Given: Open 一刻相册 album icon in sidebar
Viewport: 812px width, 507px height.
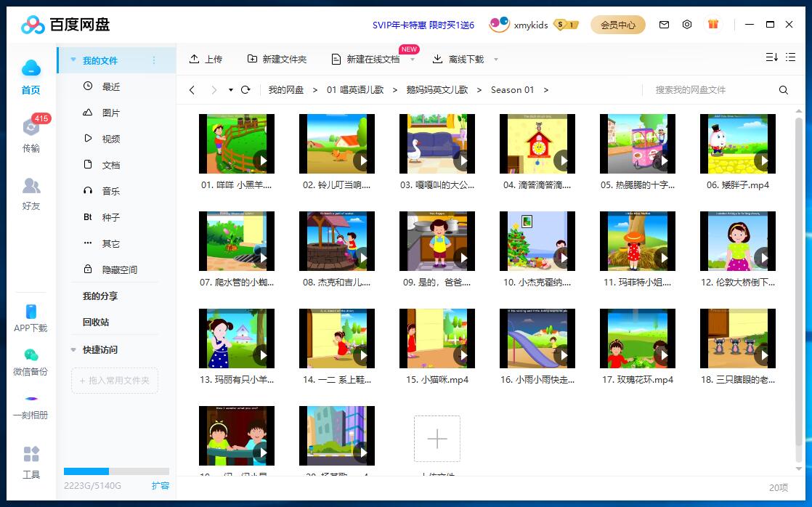Looking at the screenshot, I should (31, 399).
